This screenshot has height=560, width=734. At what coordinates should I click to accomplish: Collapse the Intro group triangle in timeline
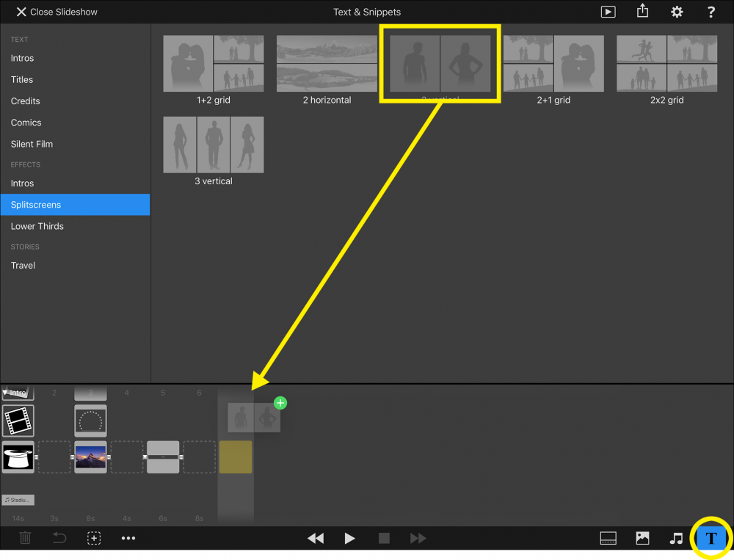pos(5,393)
